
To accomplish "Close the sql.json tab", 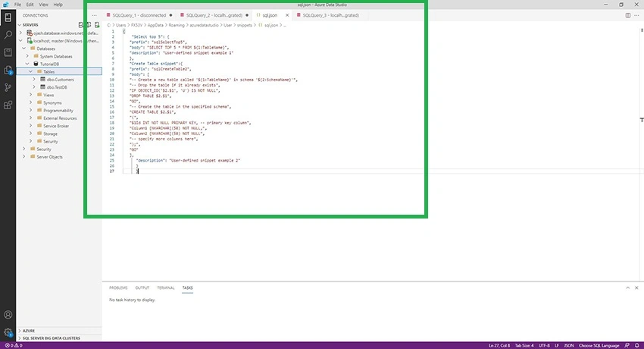I will click(287, 16).
